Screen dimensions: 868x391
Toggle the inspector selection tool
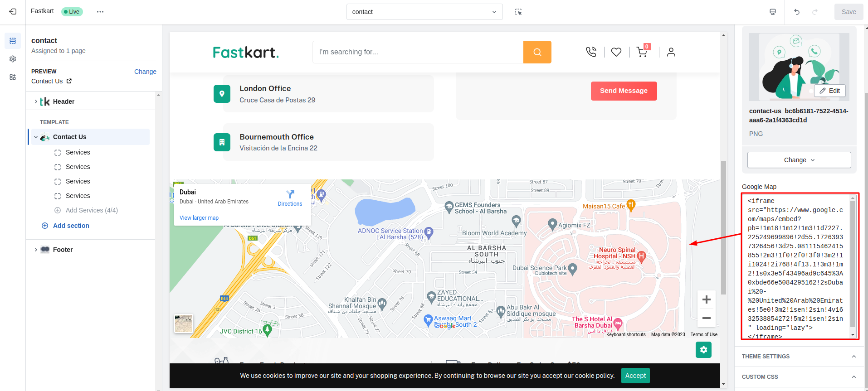[x=518, y=12]
